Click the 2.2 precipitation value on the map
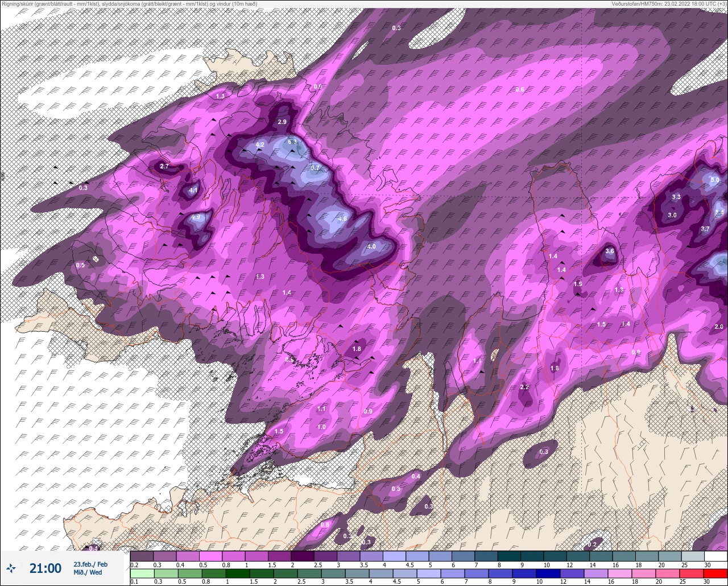Viewport: 728px width, 586px height. 525,387
